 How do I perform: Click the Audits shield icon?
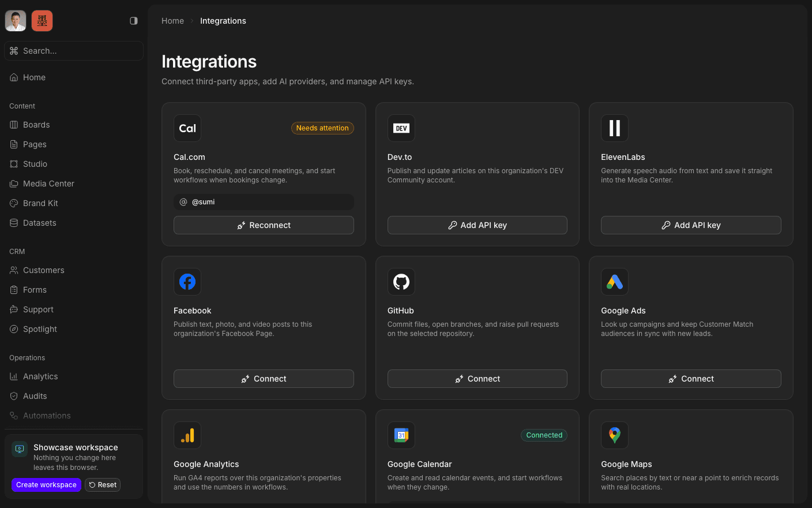pos(14,396)
